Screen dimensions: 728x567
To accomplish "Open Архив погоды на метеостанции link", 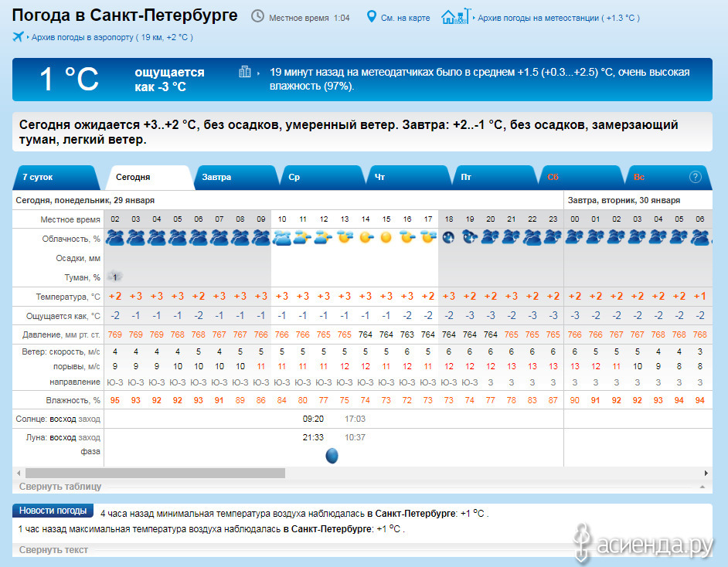I will click(559, 18).
